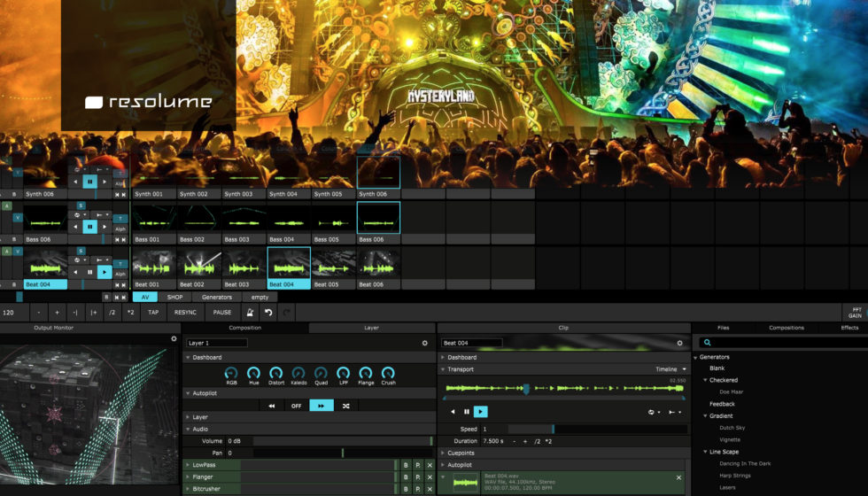The width and height of the screenshot is (868, 496).
Task: Turn layer Autopilot OFF
Action: coord(296,406)
